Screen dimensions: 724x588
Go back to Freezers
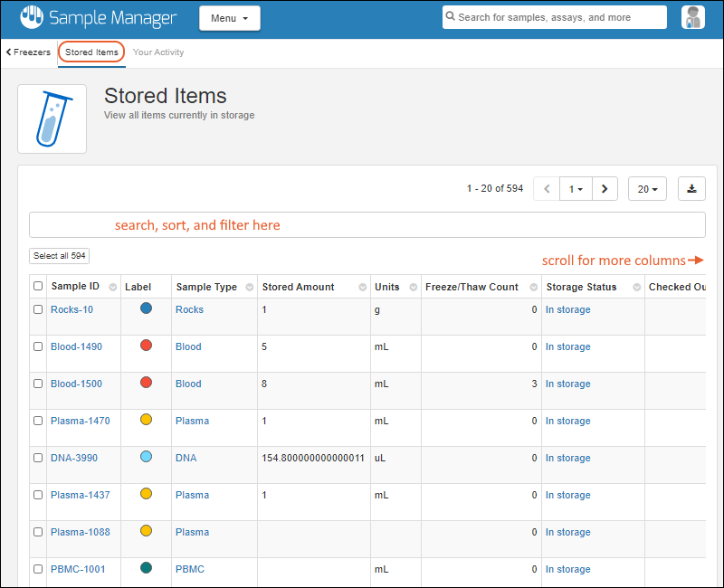pyautogui.click(x=29, y=52)
